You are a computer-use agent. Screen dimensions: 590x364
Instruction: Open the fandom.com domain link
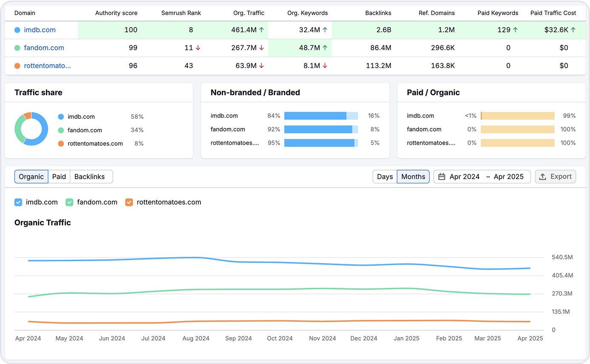[x=44, y=48]
